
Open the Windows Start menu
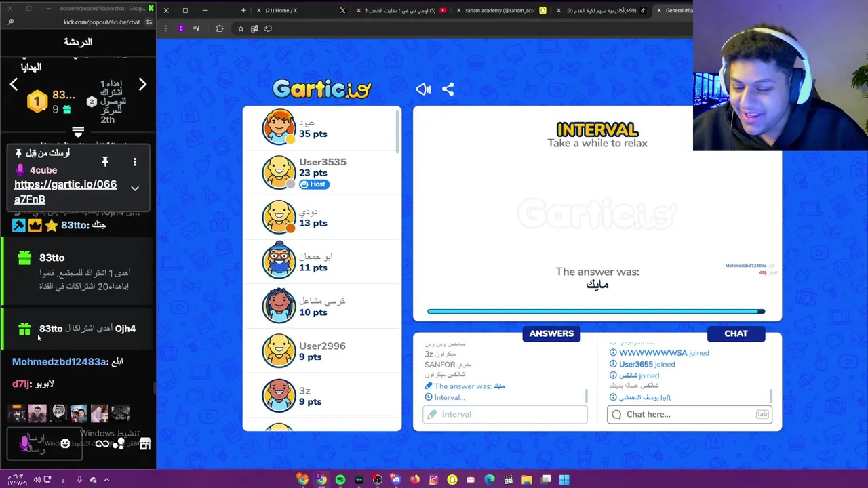tap(564, 480)
